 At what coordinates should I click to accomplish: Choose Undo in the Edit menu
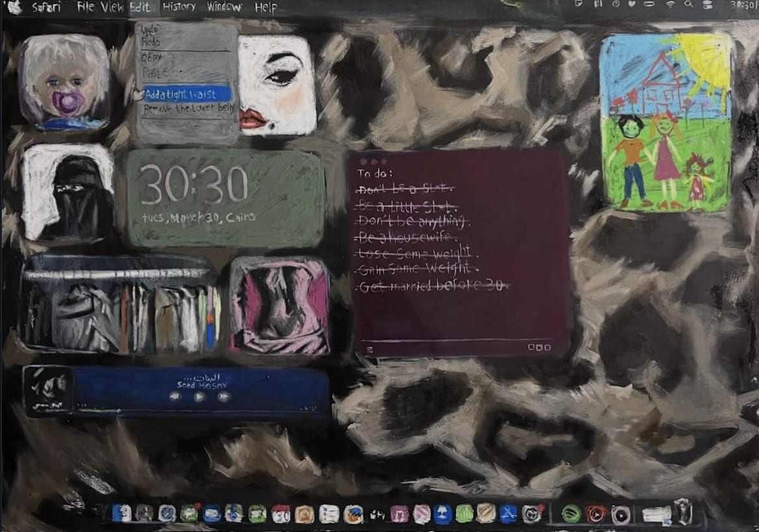[x=150, y=30]
